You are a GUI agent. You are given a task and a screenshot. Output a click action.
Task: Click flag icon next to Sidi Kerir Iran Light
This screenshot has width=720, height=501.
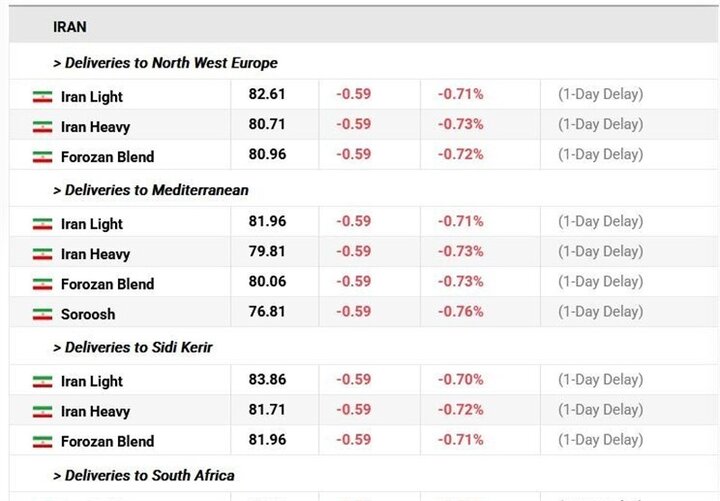pos(42,382)
